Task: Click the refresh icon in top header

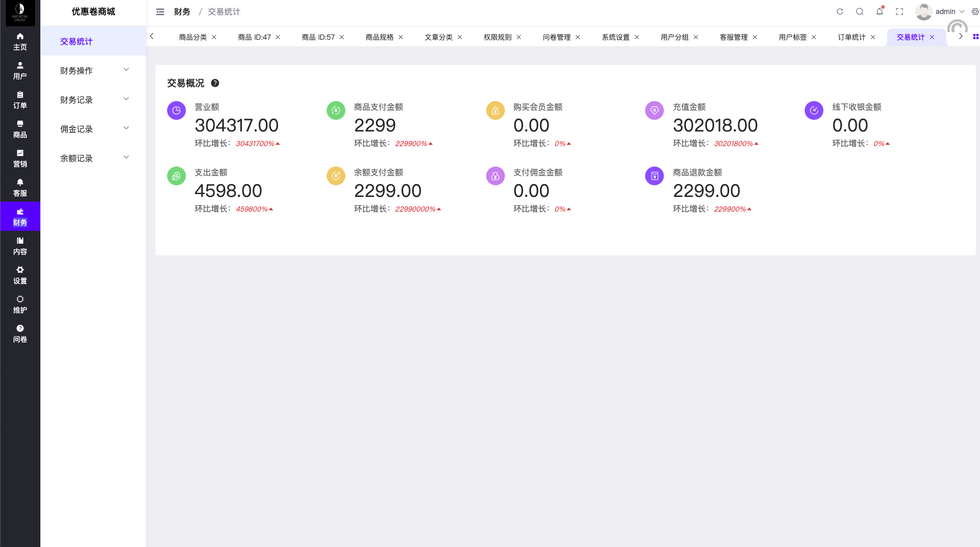Action: coord(840,12)
